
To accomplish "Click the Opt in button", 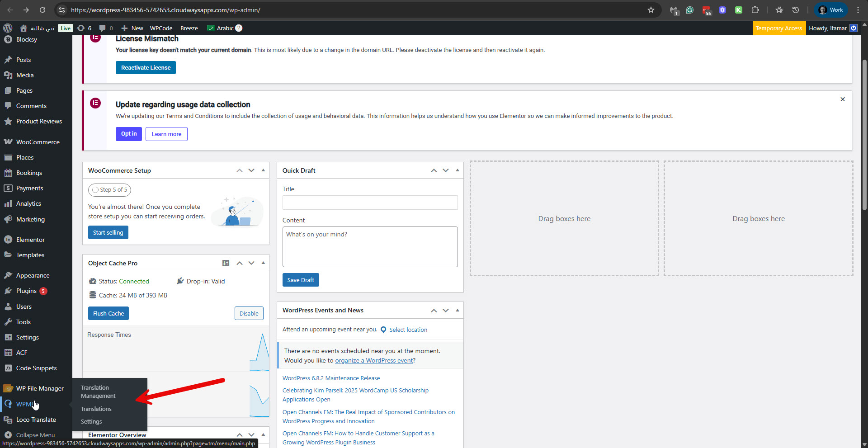I will tap(129, 134).
